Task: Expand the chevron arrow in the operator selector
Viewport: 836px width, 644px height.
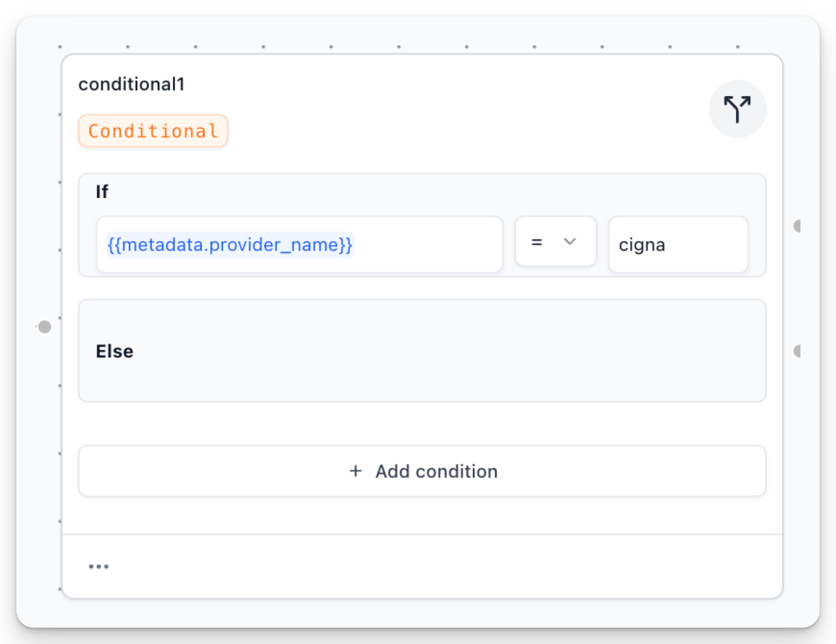Action: (x=570, y=242)
